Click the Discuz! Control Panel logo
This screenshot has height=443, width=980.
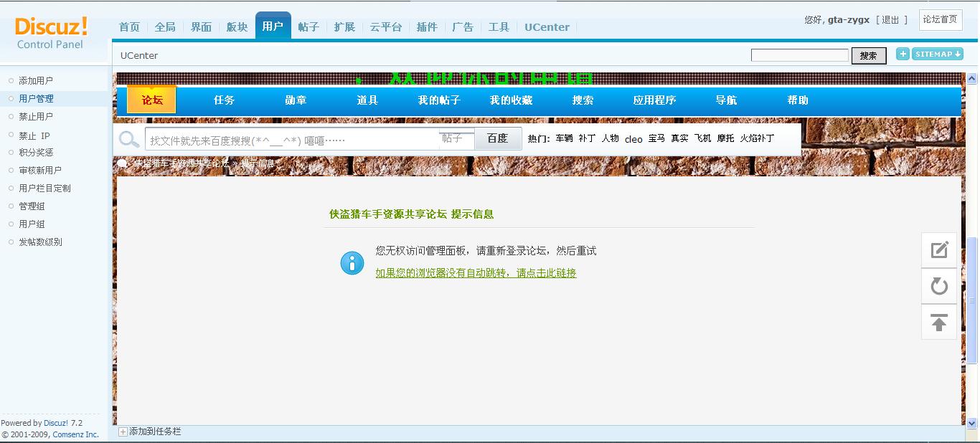[x=51, y=33]
